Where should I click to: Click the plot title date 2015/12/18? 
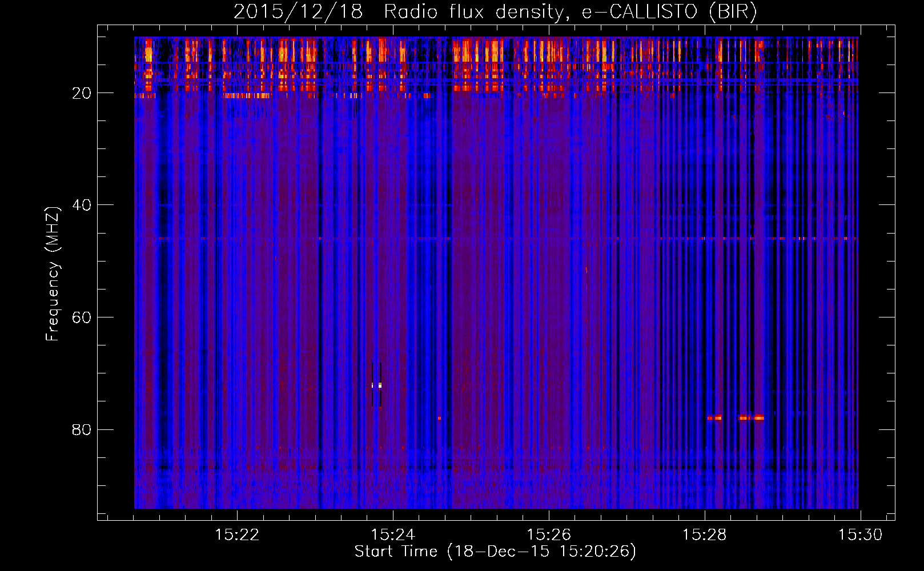[298, 12]
